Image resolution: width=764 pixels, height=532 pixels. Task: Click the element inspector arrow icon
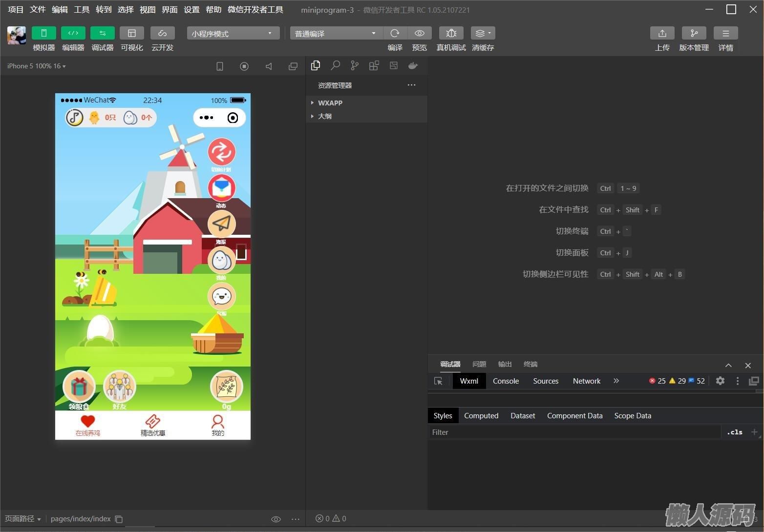[x=438, y=381]
